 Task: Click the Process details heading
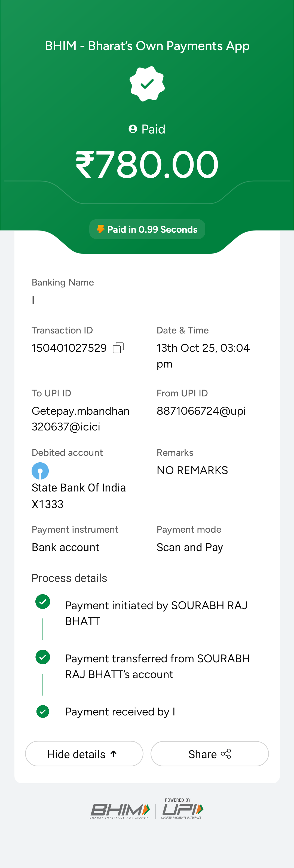click(x=69, y=578)
